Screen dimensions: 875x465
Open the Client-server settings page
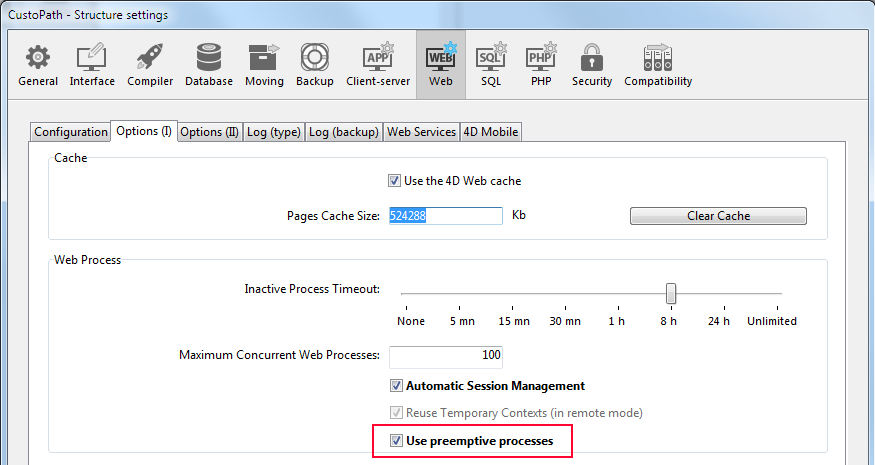click(x=378, y=65)
